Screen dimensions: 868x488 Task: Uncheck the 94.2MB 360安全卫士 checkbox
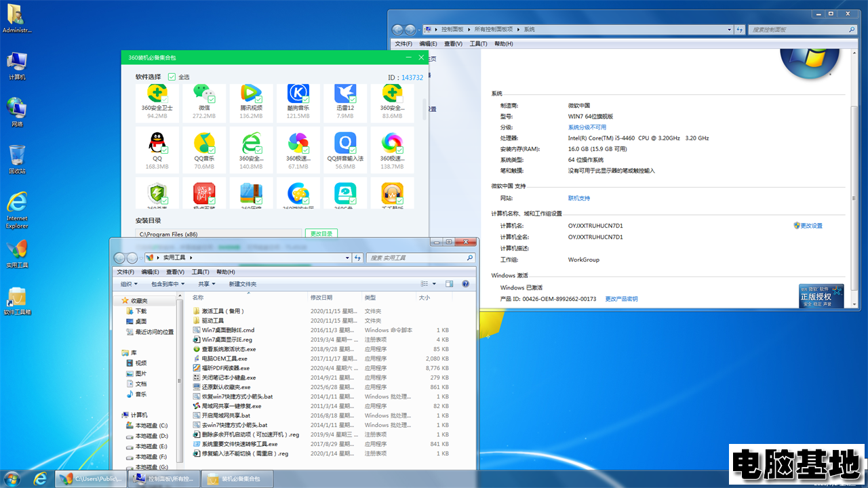pyautogui.click(x=165, y=99)
